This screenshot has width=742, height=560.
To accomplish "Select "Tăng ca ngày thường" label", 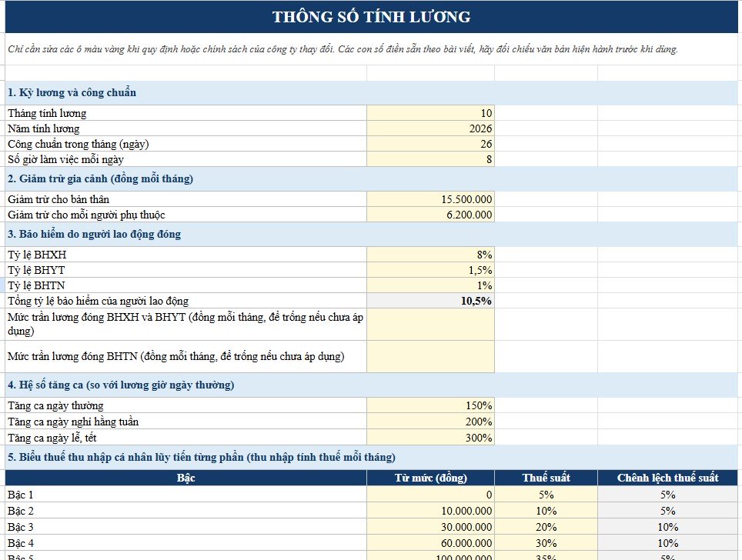I will coord(186,405).
